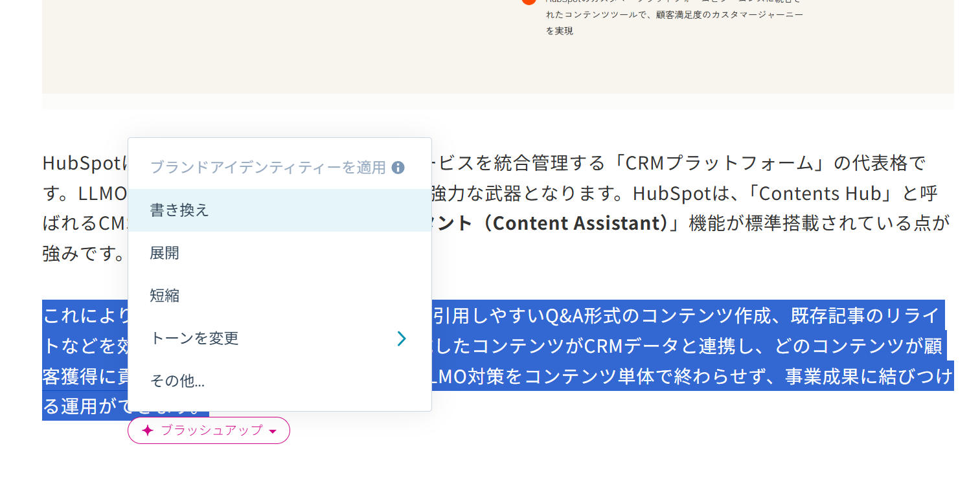Choose その他... at the bottom of the menu
The width and height of the screenshot is (980, 477).
click(177, 381)
